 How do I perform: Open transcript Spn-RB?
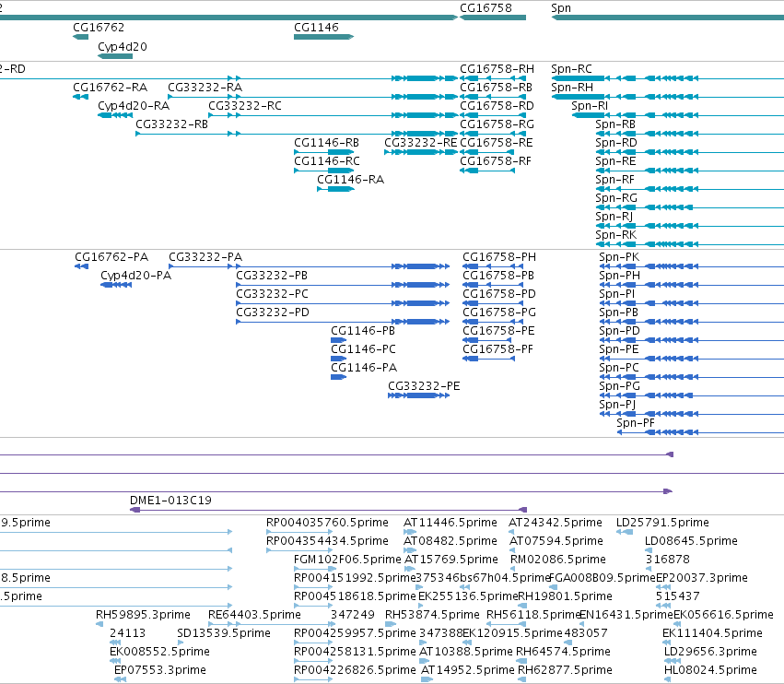click(x=615, y=124)
